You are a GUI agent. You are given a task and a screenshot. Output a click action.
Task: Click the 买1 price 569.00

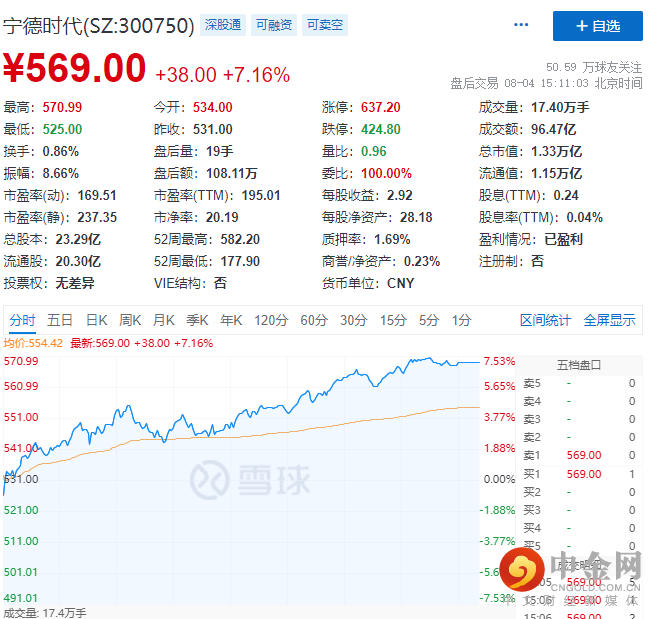(x=584, y=474)
